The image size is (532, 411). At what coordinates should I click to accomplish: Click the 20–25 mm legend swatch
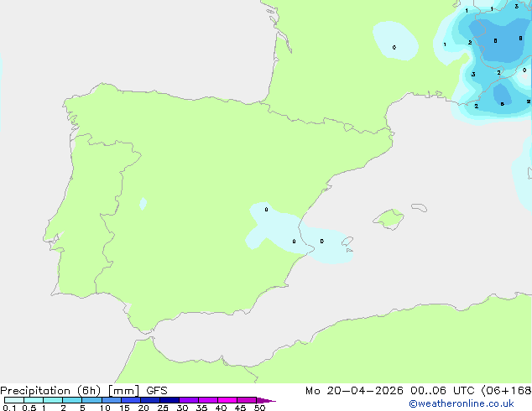[x=150, y=400]
